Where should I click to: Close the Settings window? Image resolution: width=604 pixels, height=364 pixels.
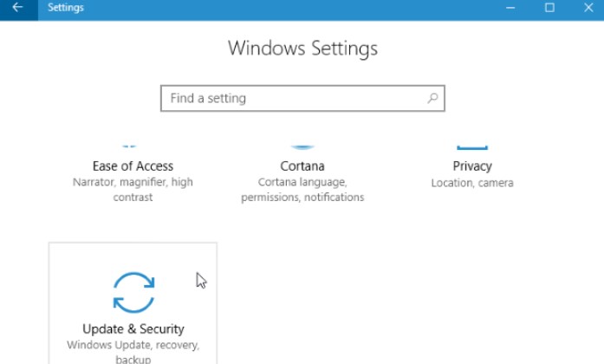point(589,8)
